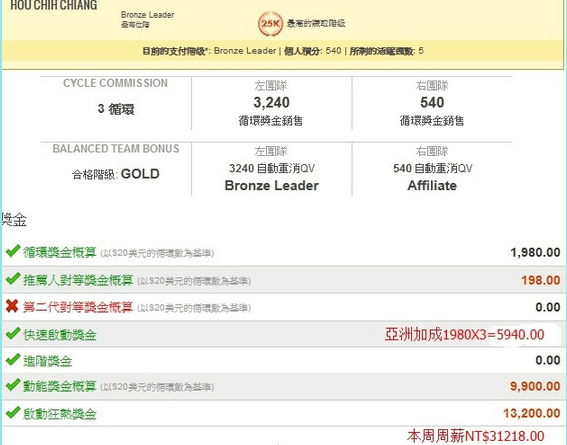567x445 pixels.
Task: Click the 13,200.00 bonus amount
Action: click(532, 413)
